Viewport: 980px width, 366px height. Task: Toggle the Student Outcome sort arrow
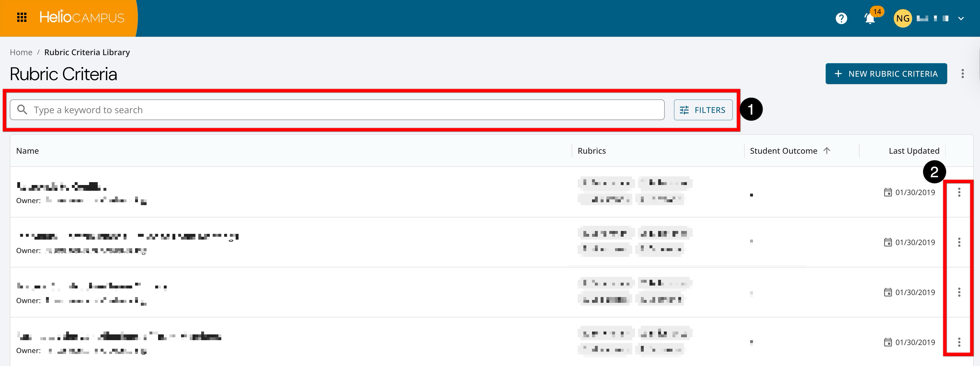pos(827,151)
